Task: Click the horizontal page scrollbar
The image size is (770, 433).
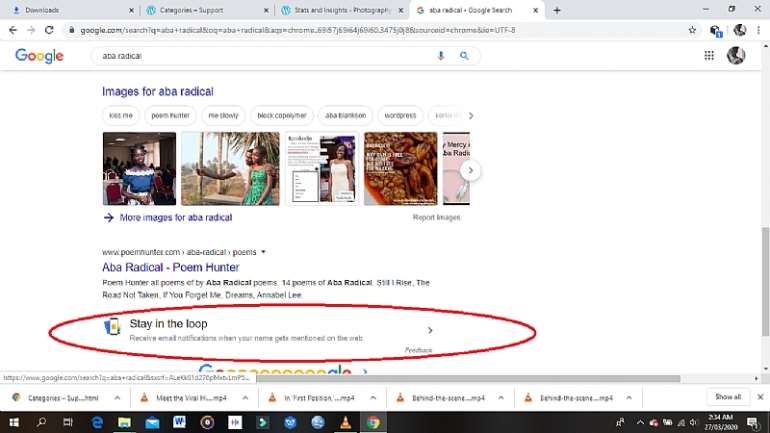Action: [x=468, y=379]
